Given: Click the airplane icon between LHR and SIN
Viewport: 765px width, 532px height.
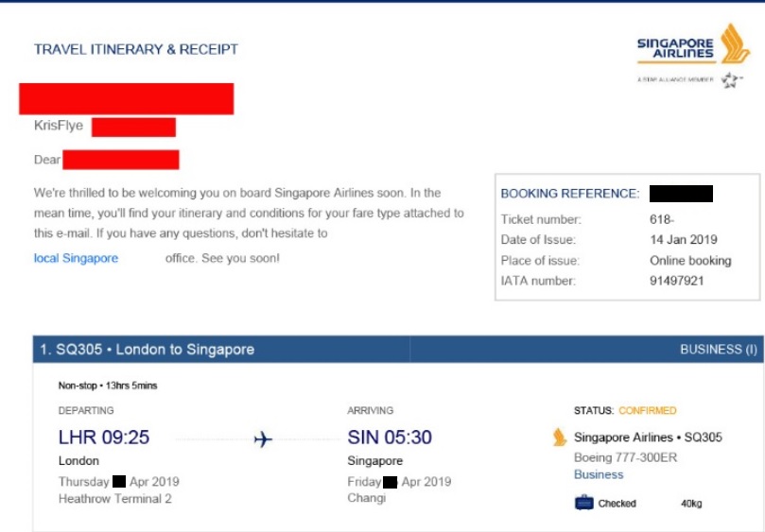Looking at the screenshot, I should [x=263, y=439].
